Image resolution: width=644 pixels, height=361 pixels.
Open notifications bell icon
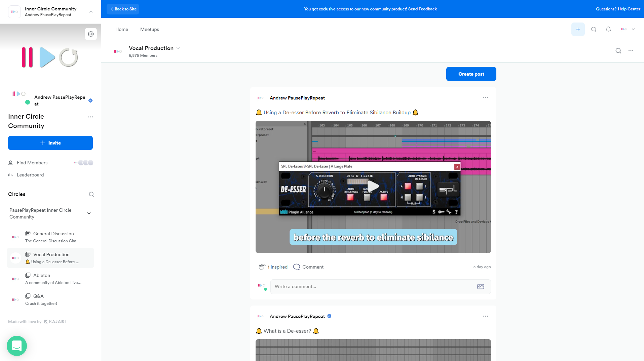pyautogui.click(x=608, y=29)
